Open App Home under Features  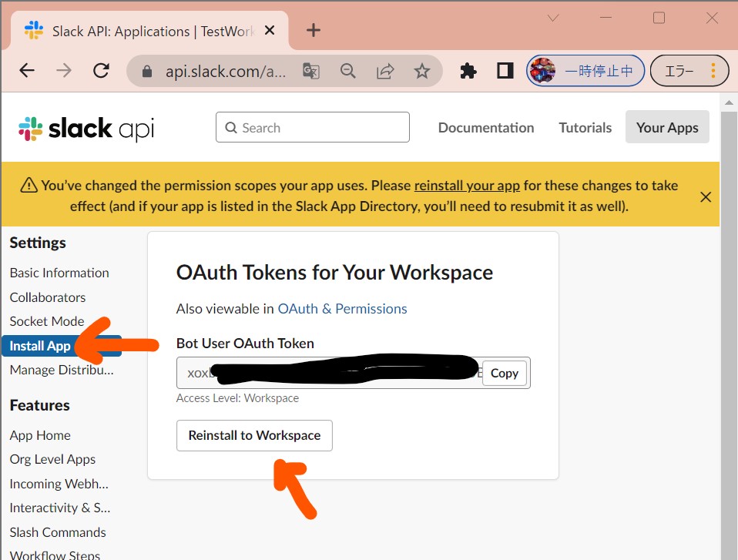(40, 435)
